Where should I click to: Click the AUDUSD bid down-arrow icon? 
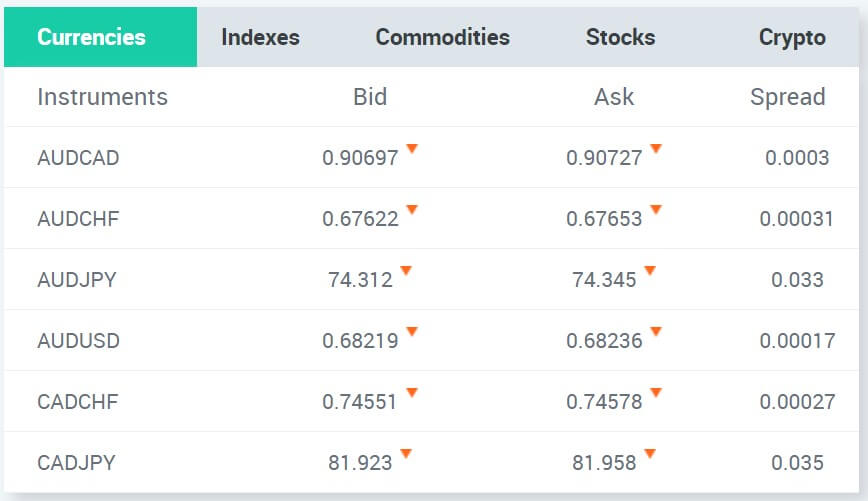[x=412, y=331]
